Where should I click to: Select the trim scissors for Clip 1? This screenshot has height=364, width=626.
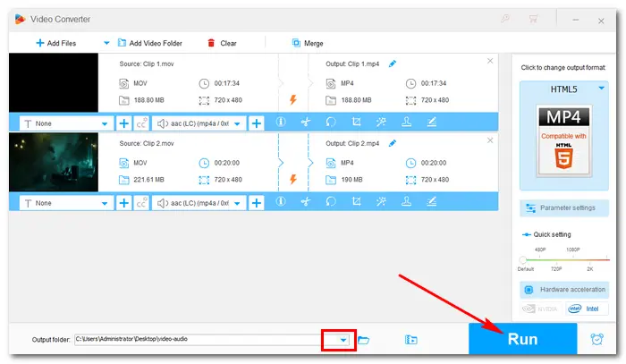point(306,123)
